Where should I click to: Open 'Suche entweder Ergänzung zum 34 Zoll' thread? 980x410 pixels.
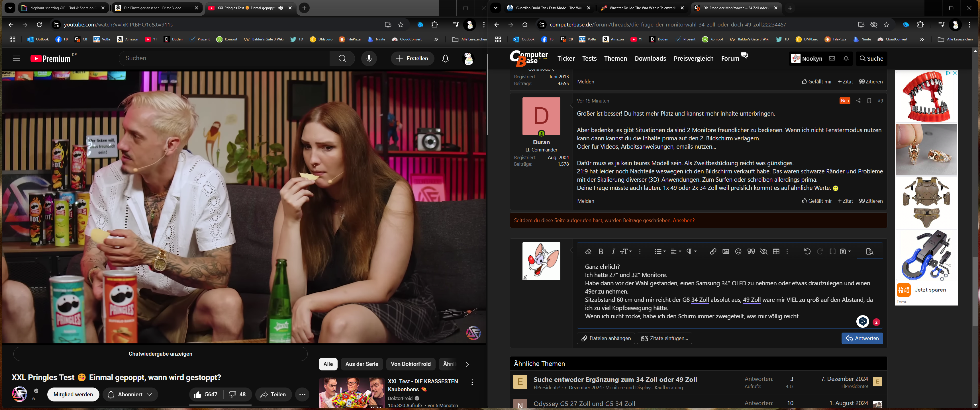pyautogui.click(x=615, y=379)
